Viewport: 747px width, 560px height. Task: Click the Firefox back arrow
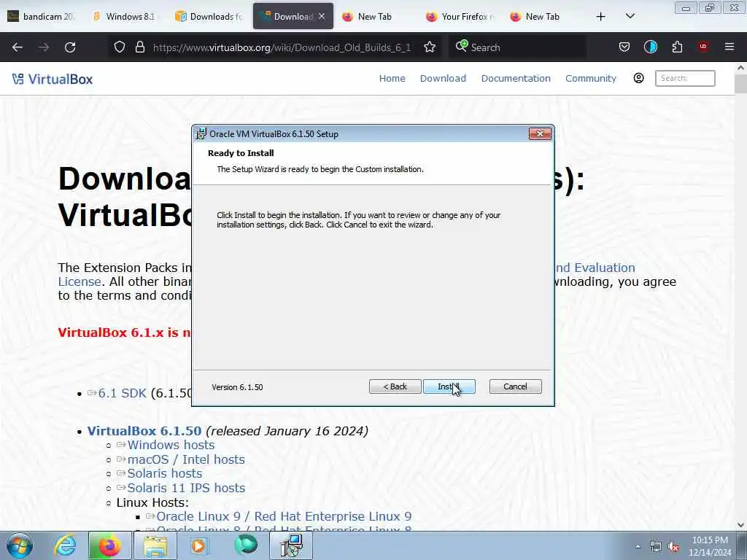18,47
